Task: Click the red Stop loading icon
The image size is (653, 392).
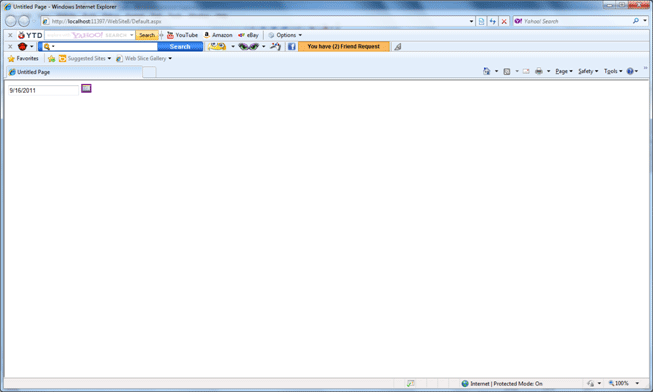Action: point(504,21)
